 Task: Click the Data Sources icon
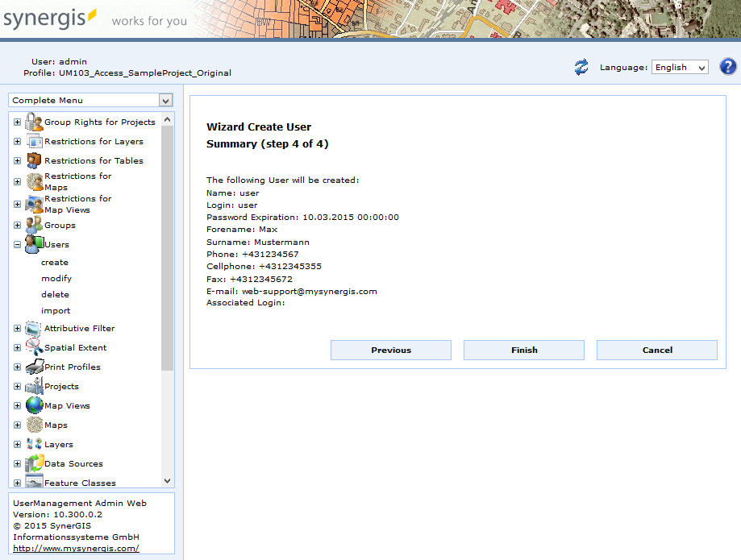coord(34,463)
